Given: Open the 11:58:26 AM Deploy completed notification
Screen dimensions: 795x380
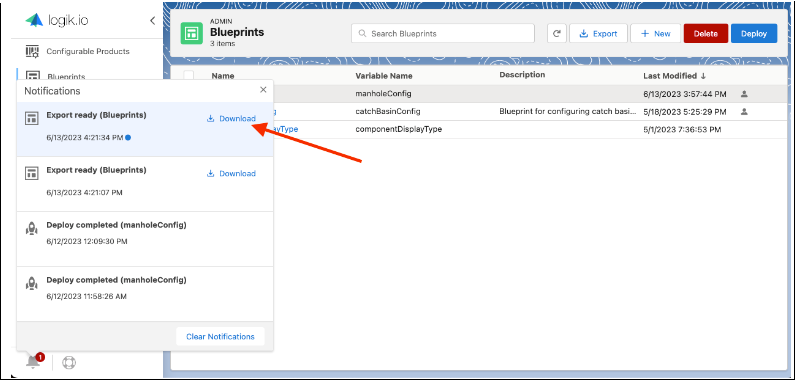Looking at the screenshot, I should (145, 294).
